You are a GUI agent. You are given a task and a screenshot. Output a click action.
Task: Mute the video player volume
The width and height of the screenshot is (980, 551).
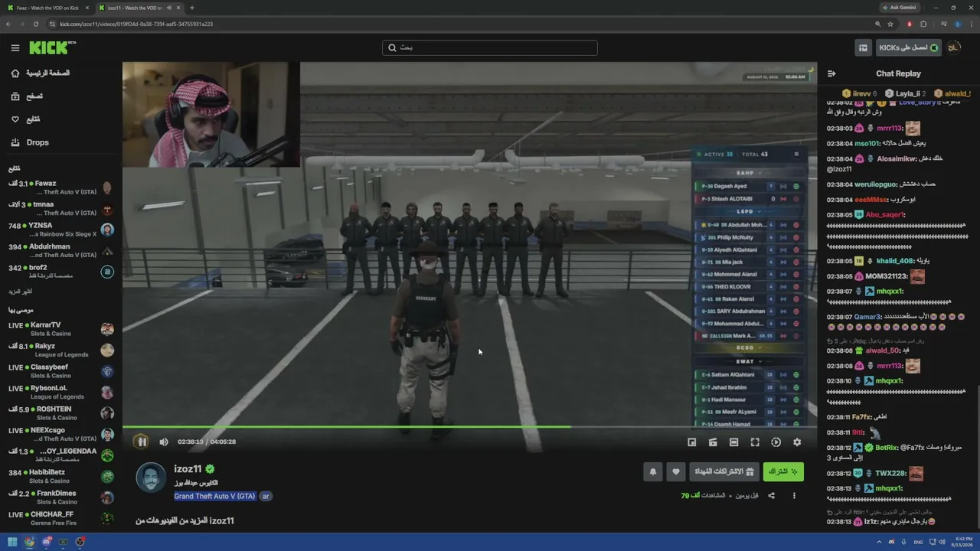coord(164,442)
